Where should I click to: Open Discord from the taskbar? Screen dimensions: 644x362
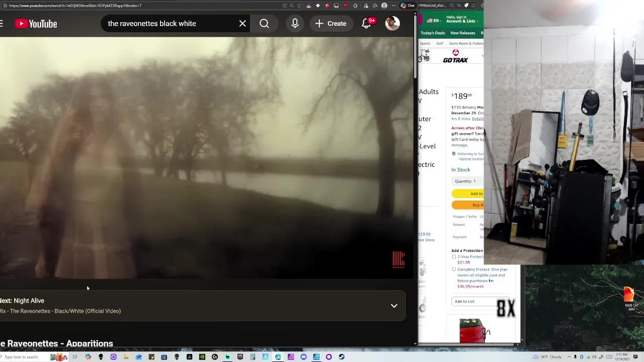(303, 357)
